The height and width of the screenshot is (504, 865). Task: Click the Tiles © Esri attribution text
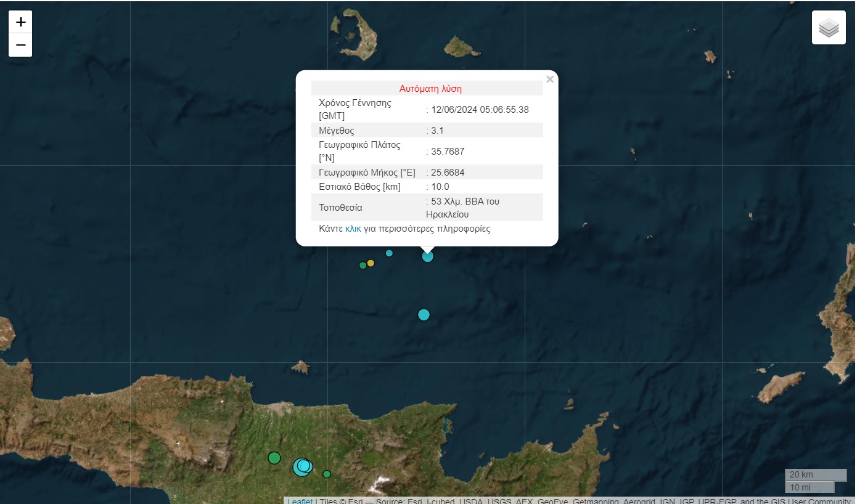tap(341, 502)
